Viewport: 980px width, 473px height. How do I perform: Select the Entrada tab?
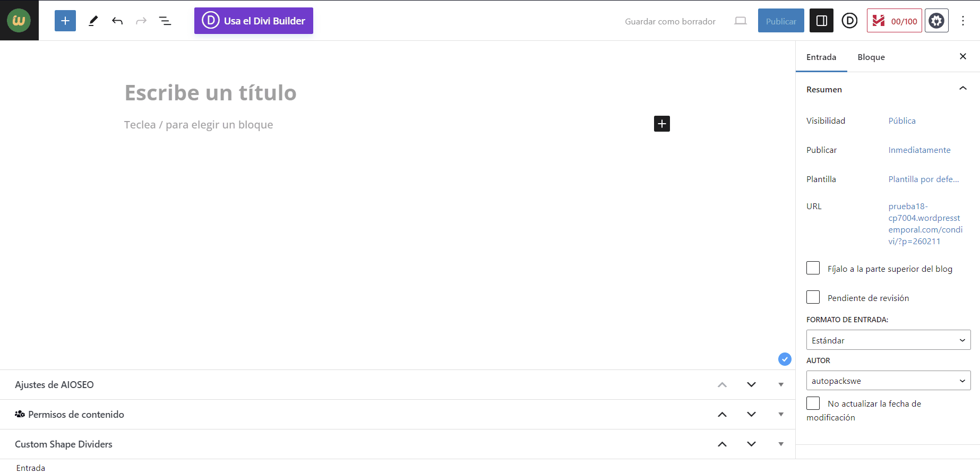coord(821,57)
